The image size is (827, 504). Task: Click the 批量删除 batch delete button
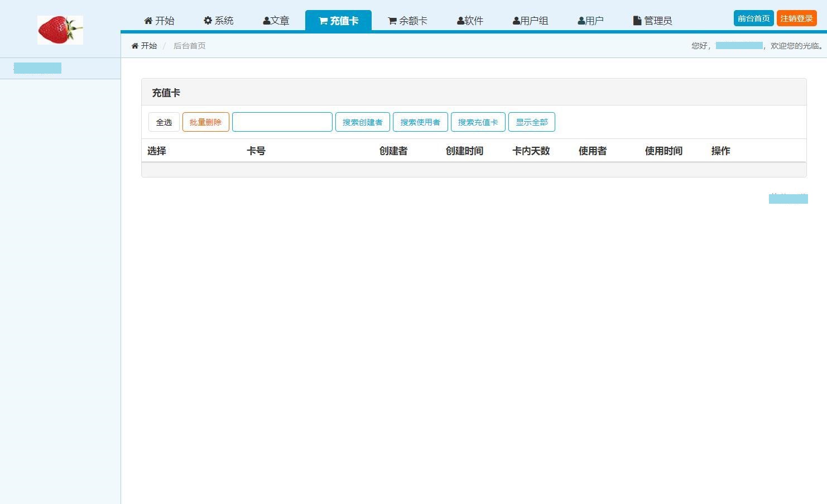click(x=205, y=122)
